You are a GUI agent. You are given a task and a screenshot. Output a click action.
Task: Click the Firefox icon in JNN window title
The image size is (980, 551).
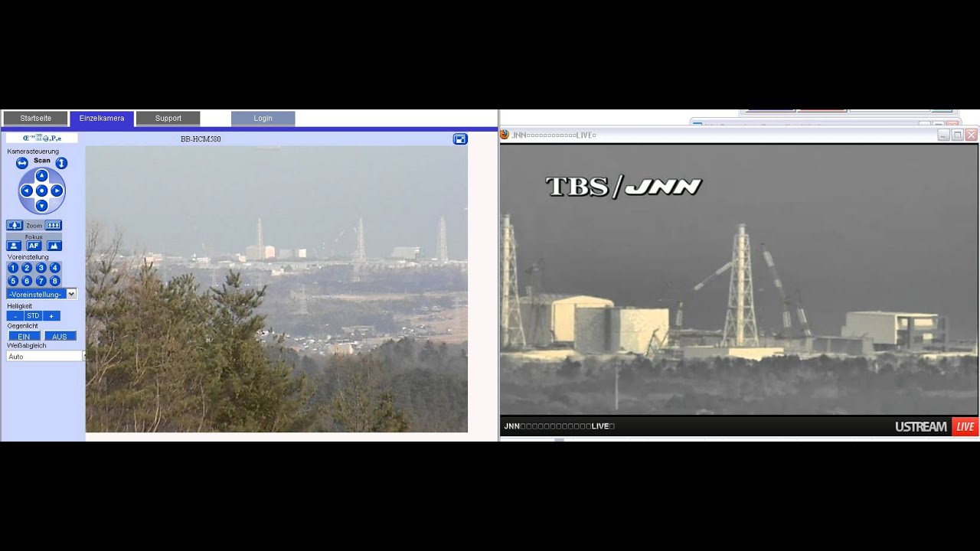[505, 135]
